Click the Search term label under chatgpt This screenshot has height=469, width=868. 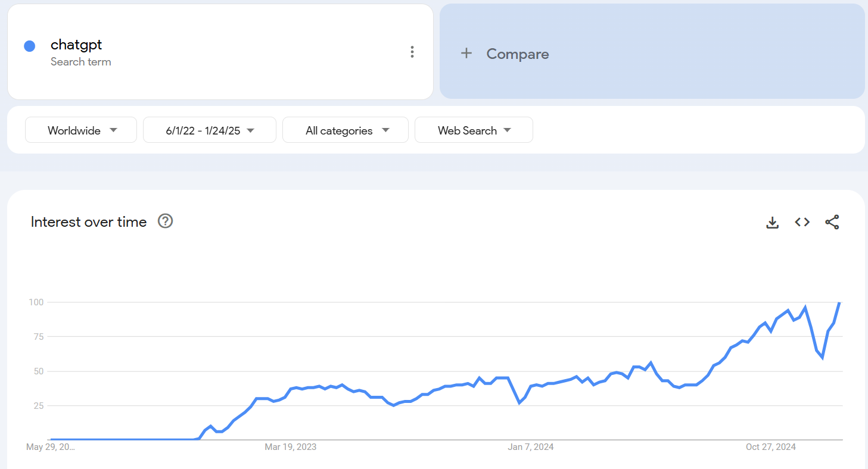pos(81,62)
